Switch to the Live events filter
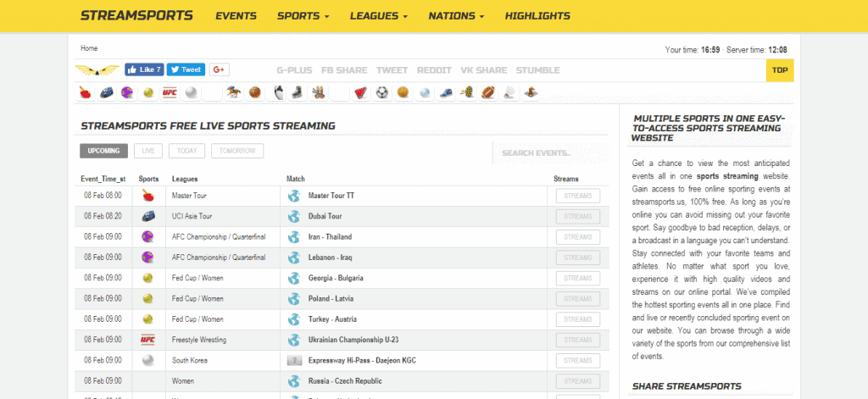This screenshot has width=868, height=399. [148, 151]
